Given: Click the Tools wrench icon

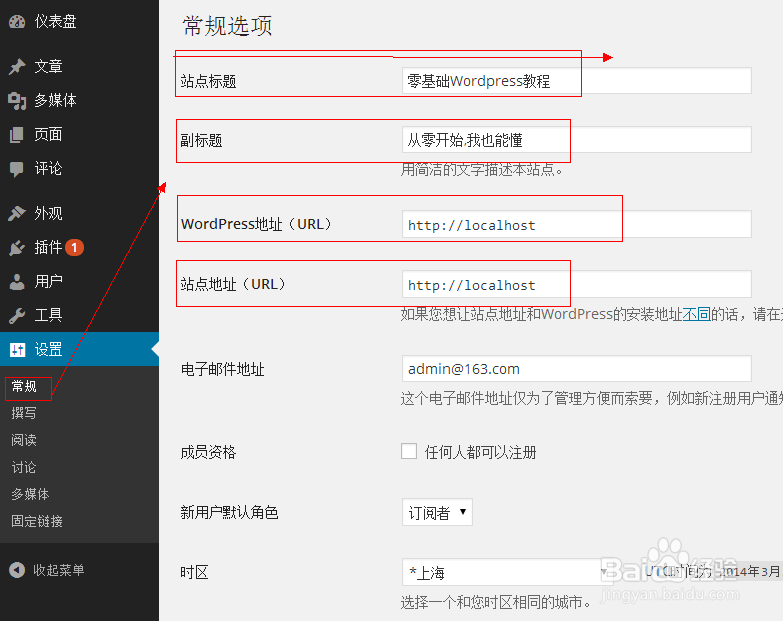Looking at the screenshot, I should click(x=17, y=315).
